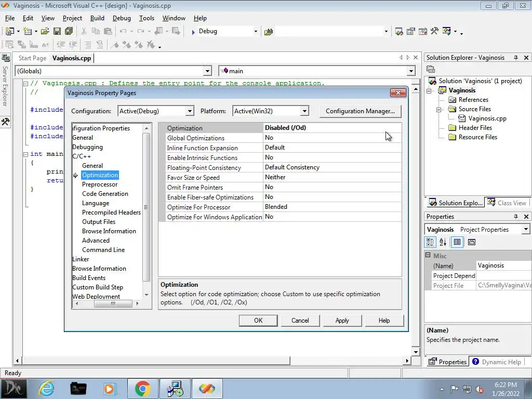Open the Configuration dropdown showing Active(Debug)
This screenshot has width=532, height=399.
pos(190,111)
